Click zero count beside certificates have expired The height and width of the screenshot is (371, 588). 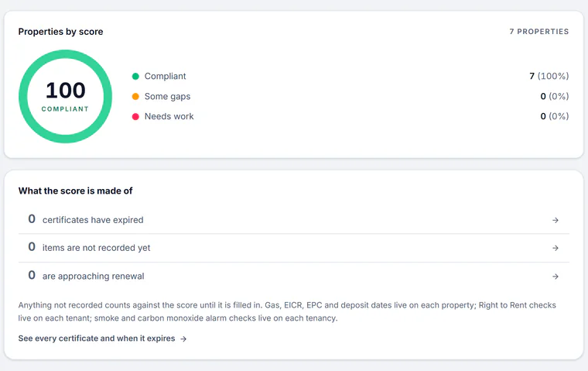(x=32, y=219)
